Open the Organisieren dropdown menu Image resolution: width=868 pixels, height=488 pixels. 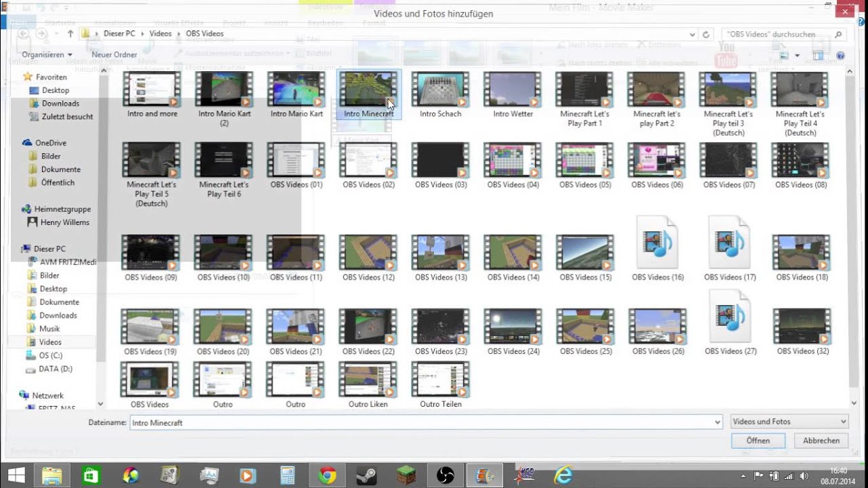click(x=47, y=54)
